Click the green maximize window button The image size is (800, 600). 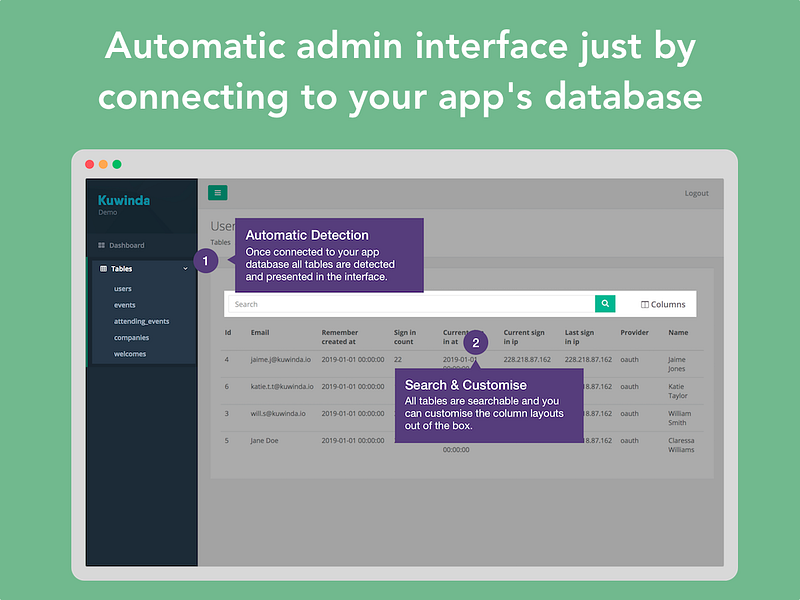coord(117,164)
